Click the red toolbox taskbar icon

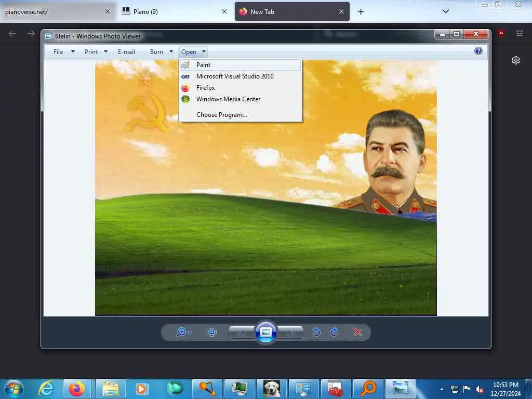point(336,389)
